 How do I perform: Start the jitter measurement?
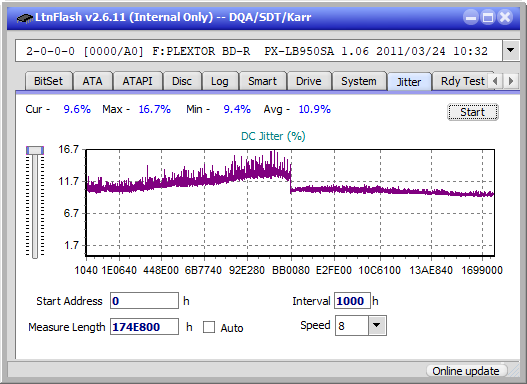pyautogui.click(x=473, y=112)
